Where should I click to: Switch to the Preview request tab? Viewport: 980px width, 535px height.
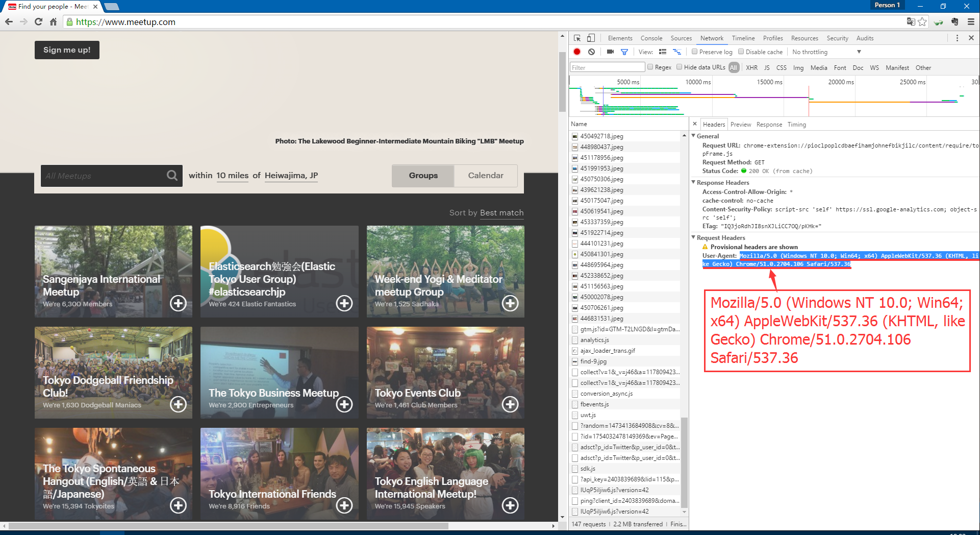[x=741, y=125]
